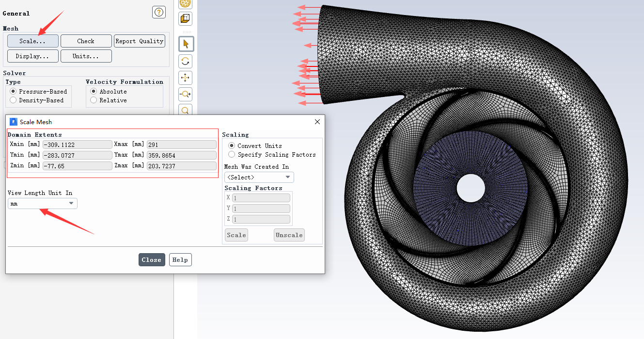Expand the View Length Unit In dropdown

coord(43,204)
